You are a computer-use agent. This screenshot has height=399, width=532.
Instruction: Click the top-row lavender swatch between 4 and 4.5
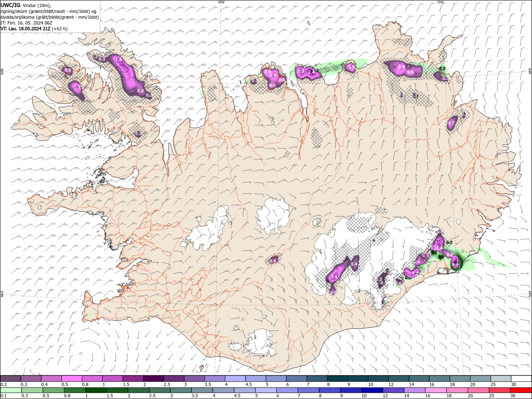coord(235,379)
